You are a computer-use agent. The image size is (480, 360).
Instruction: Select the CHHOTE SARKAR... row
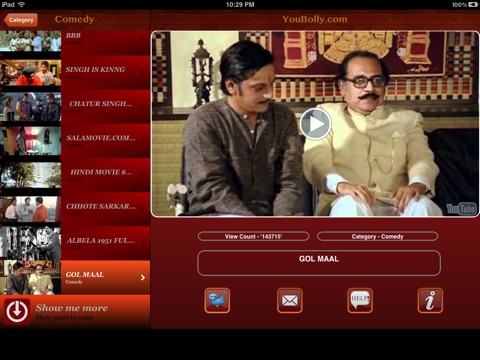pyautogui.click(x=75, y=209)
